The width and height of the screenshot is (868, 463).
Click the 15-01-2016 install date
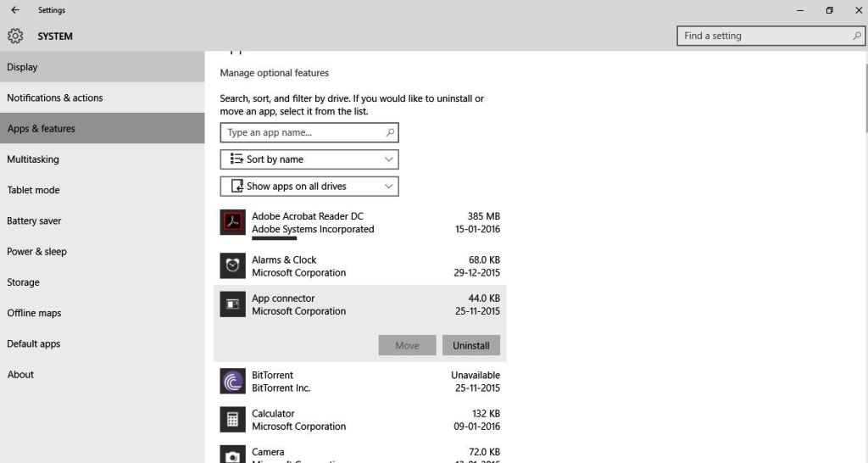pyautogui.click(x=477, y=229)
